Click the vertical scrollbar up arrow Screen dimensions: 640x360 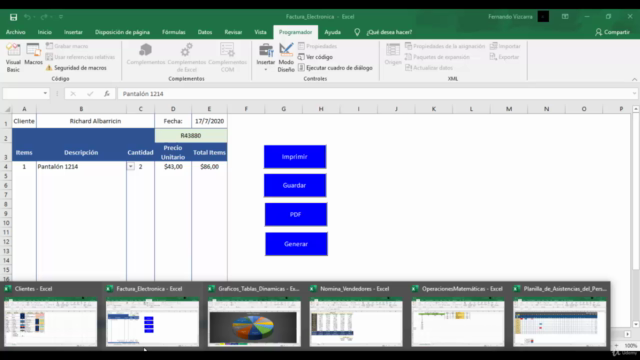(636, 109)
